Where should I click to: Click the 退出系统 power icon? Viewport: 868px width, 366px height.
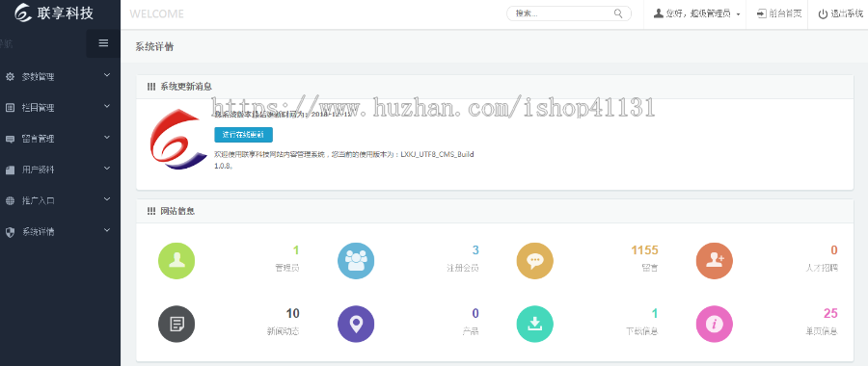click(824, 13)
